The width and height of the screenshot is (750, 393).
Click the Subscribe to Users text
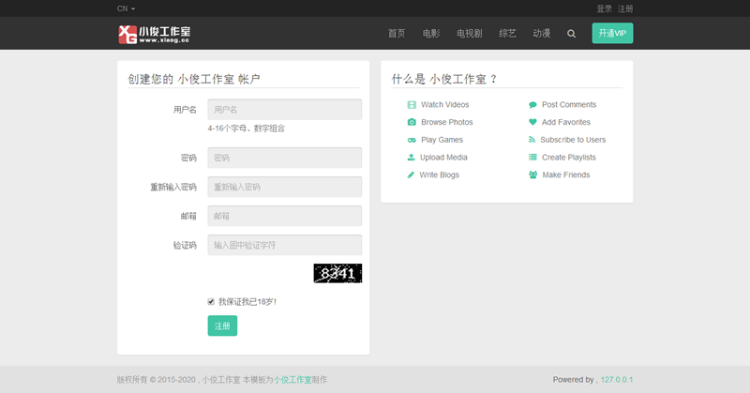573,140
